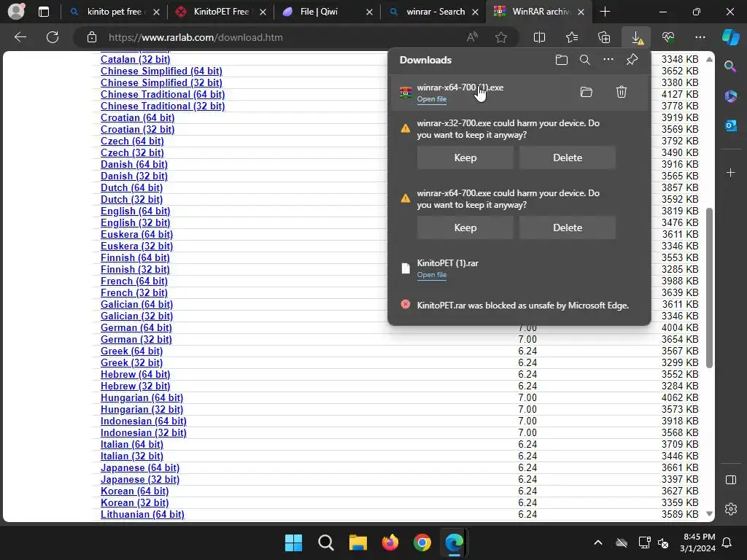Screen dimensions: 747x560
Task: Open File Explorer from taskbar
Action: [357, 542]
